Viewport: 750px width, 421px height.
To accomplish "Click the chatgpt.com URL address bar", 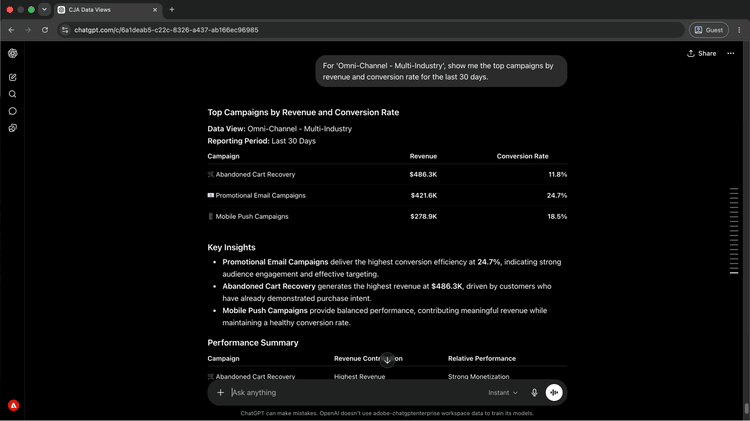I will click(x=373, y=30).
